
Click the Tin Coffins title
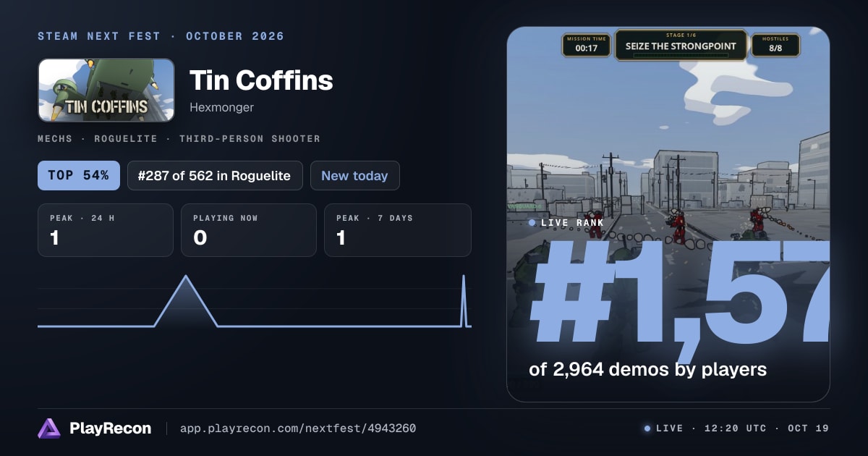point(261,80)
